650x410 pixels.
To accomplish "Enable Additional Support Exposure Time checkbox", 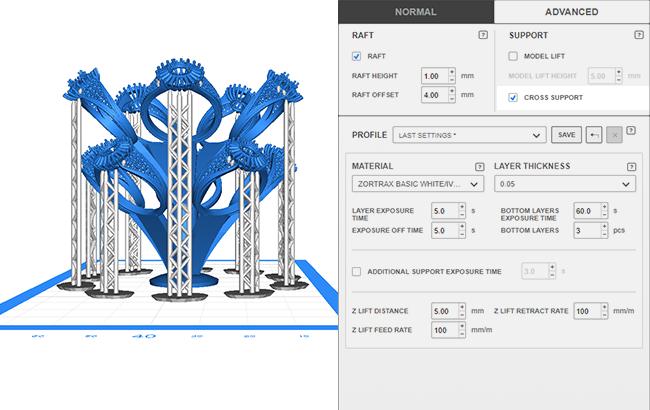I will (358, 271).
